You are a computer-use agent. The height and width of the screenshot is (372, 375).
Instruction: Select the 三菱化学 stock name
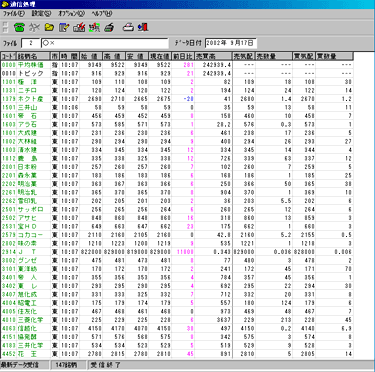click(x=31, y=320)
